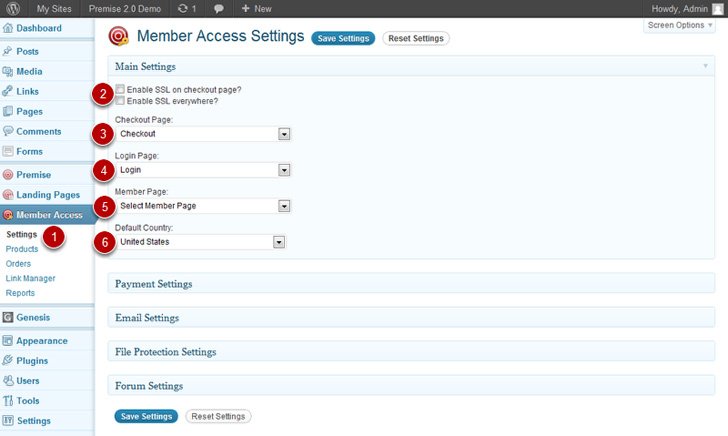Screen dimensions: 728x436
Task: Click the Premise target icon
Action: (8, 175)
